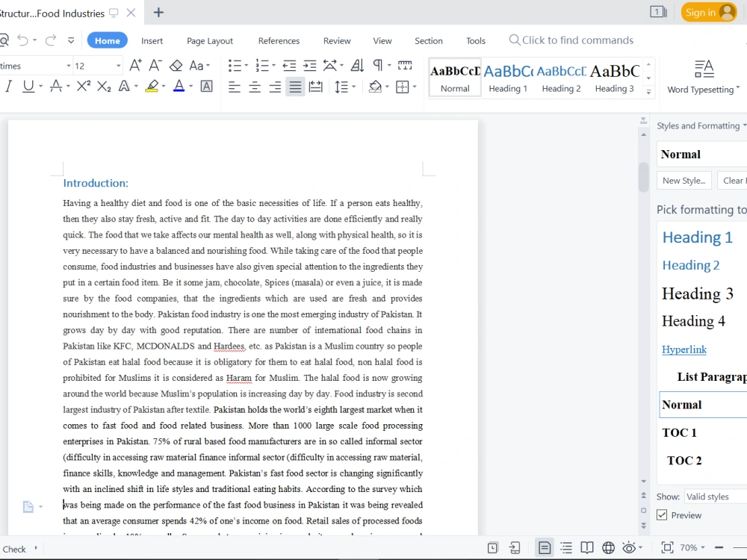747x560 pixels.
Task: Clear formatting with the eraser icon
Action: click(x=176, y=65)
